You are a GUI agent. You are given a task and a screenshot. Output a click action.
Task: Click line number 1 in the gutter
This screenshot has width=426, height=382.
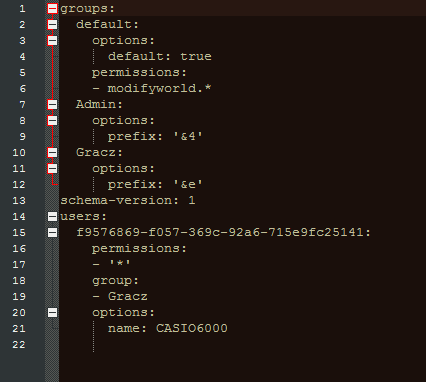tap(22, 9)
